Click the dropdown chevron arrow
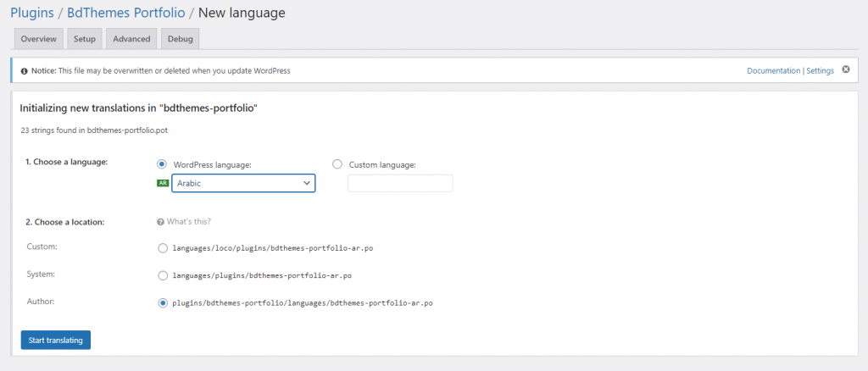 (306, 183)
